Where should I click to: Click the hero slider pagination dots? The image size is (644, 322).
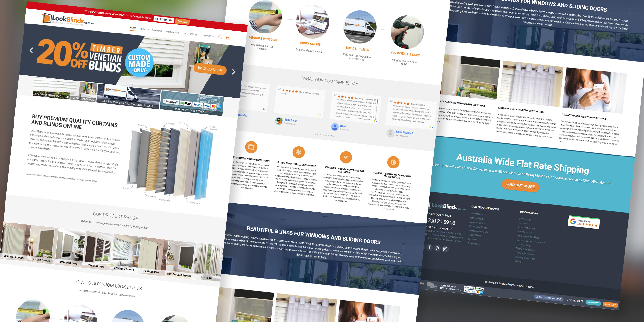(x=130, y=84)
